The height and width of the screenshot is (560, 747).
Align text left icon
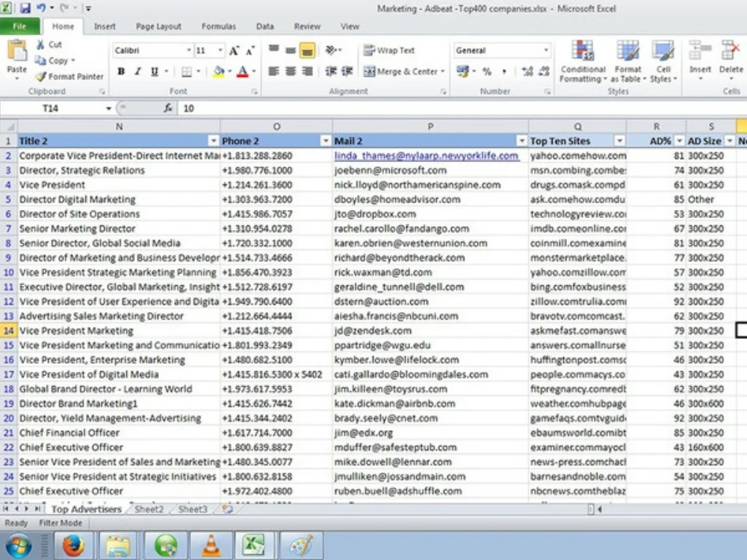coord(273,72)
